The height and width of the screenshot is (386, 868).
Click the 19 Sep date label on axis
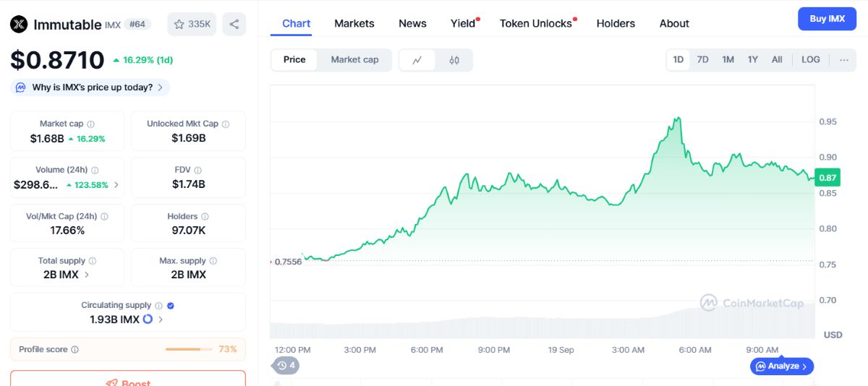[x=561, y=350]
